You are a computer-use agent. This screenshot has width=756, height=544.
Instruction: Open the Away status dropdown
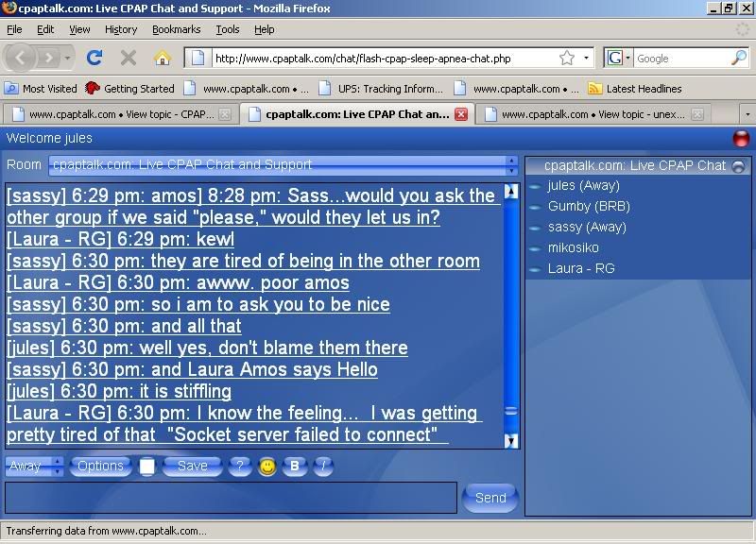pos(34,467)
